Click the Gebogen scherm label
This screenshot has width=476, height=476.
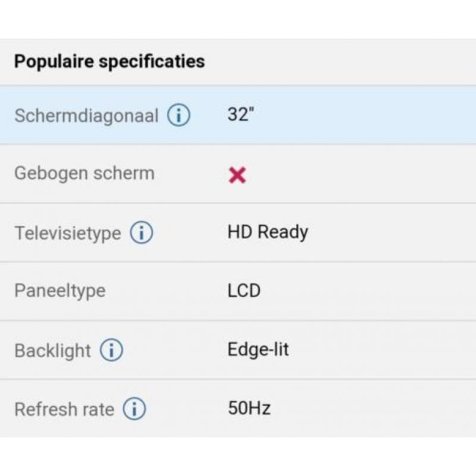(x=84, y=174)
